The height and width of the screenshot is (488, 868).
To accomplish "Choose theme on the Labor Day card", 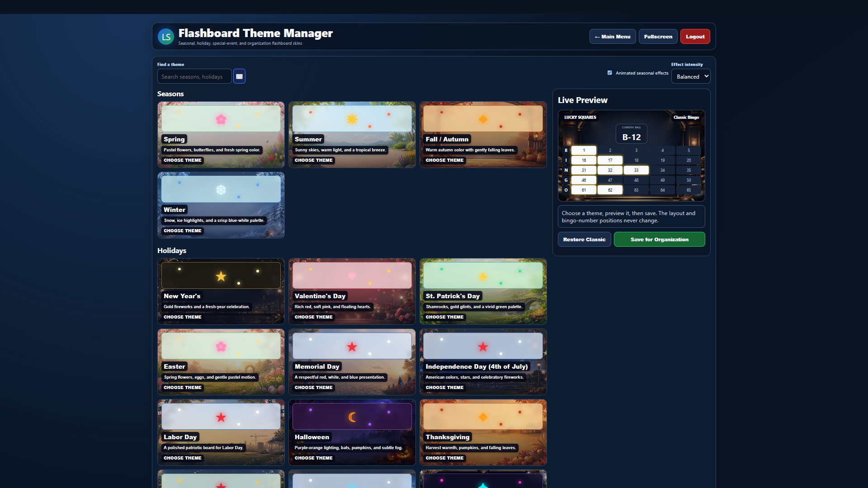I will [183, 458].
